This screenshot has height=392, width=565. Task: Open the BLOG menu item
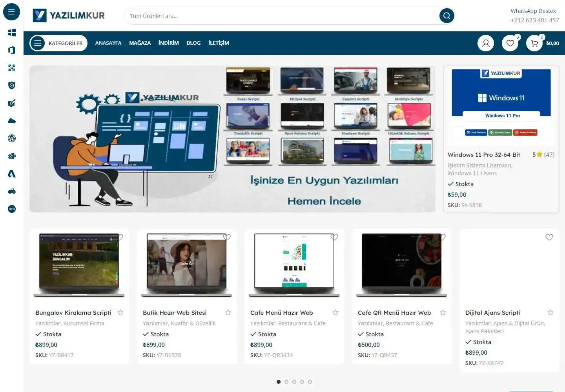(x=193, y=43)
